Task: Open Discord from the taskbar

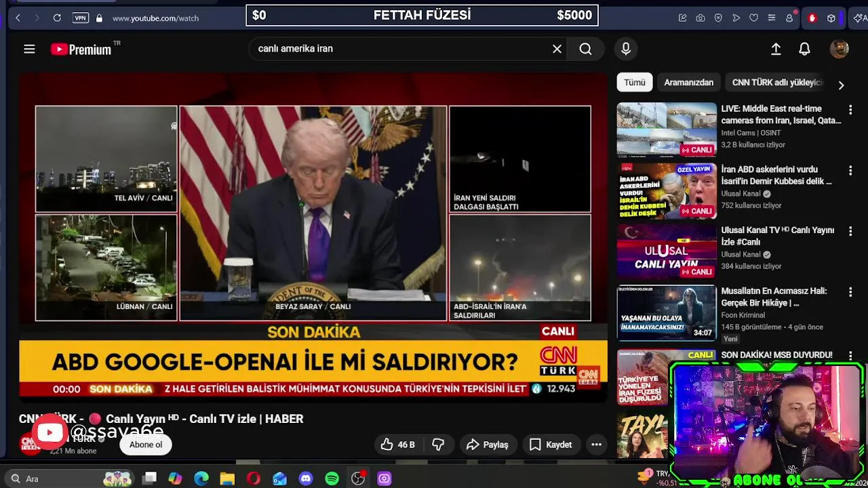Action: coord(306,479)
